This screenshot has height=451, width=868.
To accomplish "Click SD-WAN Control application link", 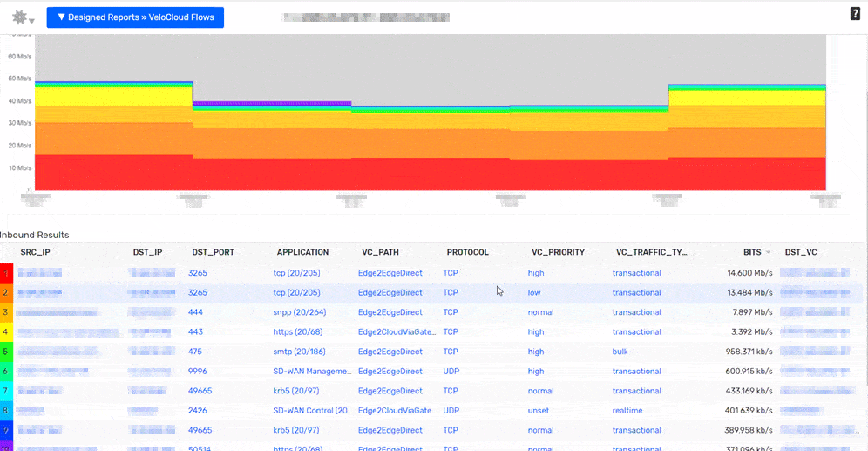I will 312,411.
